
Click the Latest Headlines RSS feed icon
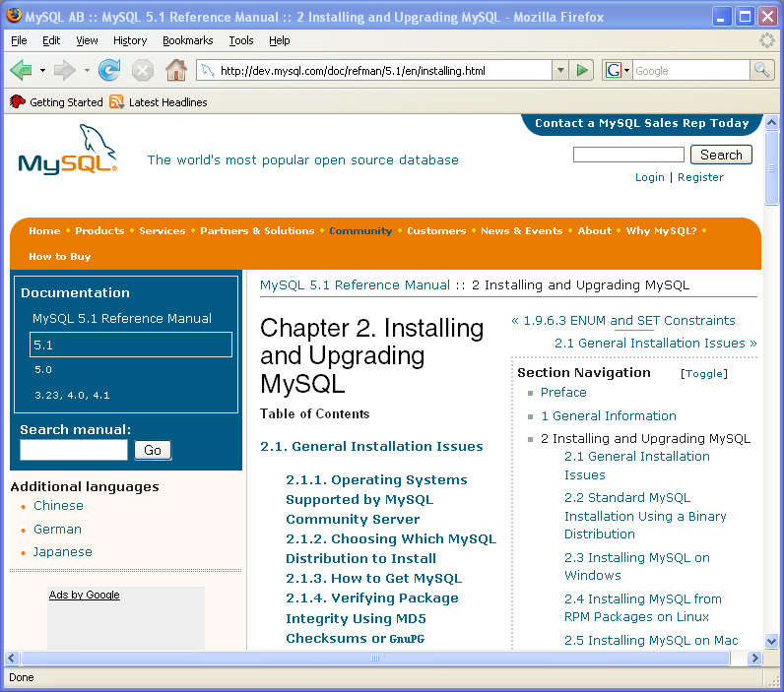coord(116,102)
